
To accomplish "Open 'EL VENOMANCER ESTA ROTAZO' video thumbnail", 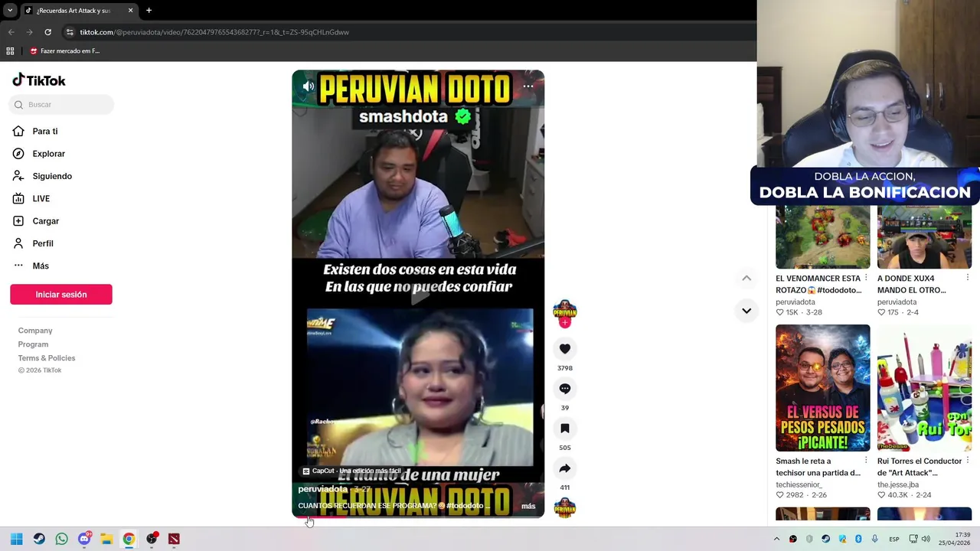I will pos(822,236).
